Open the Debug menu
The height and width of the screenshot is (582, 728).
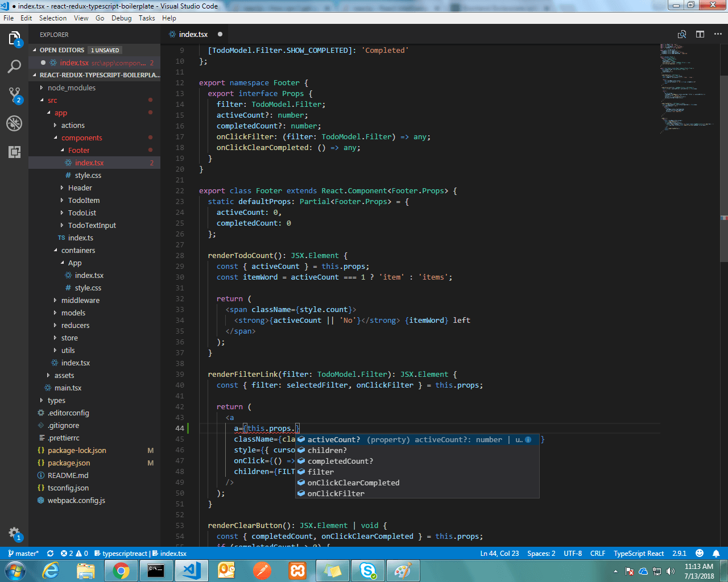121,18
